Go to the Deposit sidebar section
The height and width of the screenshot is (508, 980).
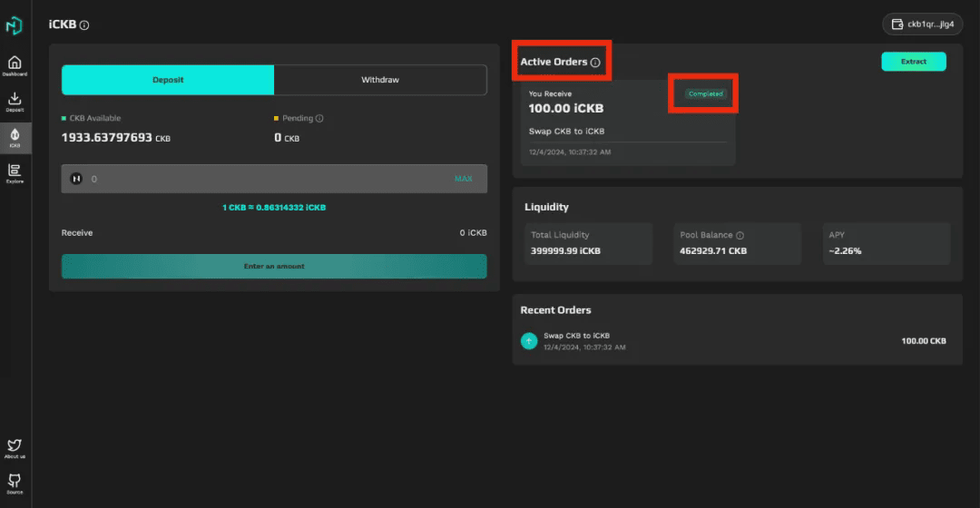15,102
